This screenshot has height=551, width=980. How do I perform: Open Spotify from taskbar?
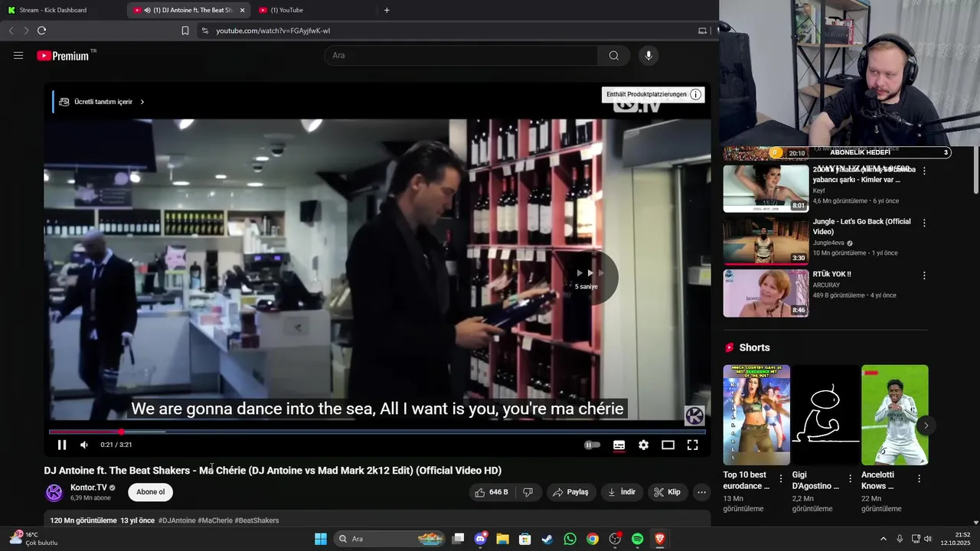pyautogui.click(x=637, y=539)
